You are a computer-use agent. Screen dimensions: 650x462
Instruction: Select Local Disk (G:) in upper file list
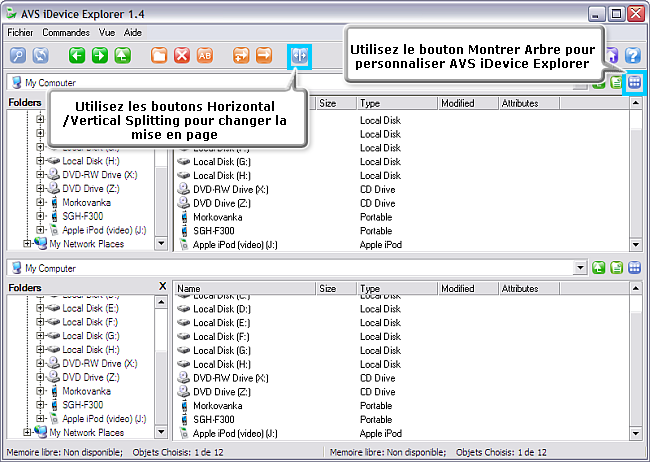tap(222, 162)
